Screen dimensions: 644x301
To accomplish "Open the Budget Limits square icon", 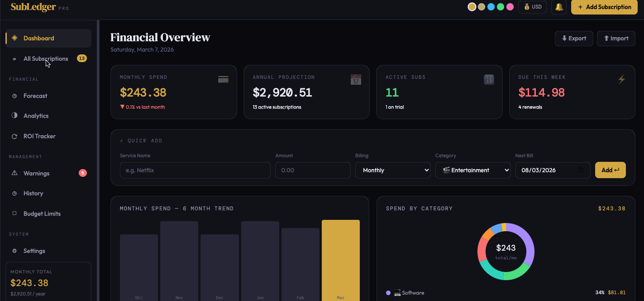I will (x=15, y=214).
